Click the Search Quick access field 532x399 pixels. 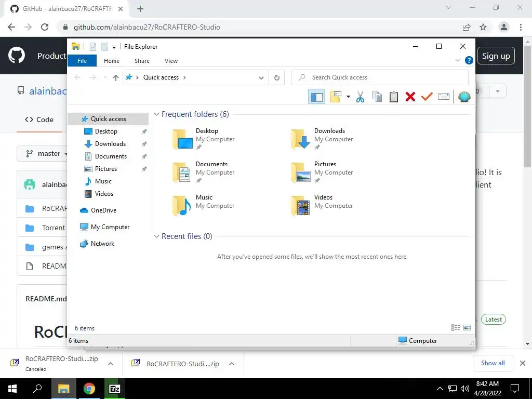380,78
